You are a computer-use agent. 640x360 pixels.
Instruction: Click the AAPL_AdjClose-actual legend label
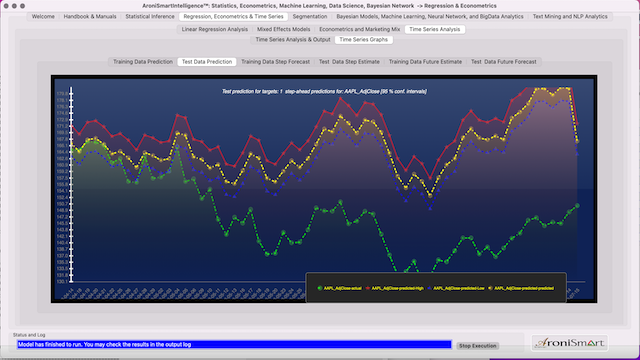point(342,288)
